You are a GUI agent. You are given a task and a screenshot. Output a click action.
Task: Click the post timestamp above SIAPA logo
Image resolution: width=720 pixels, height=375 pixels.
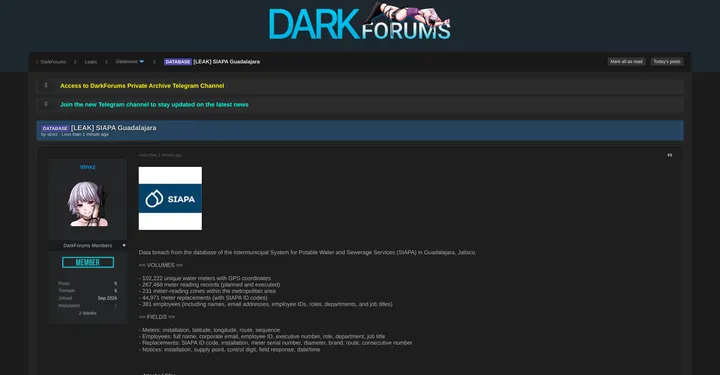coord(160,155)
